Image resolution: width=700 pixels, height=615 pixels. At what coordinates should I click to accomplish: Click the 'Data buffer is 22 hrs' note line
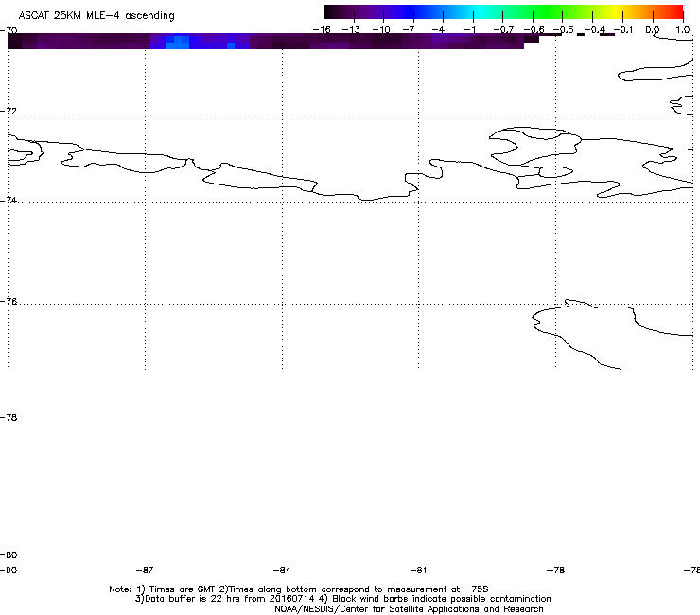coord(342,599)
